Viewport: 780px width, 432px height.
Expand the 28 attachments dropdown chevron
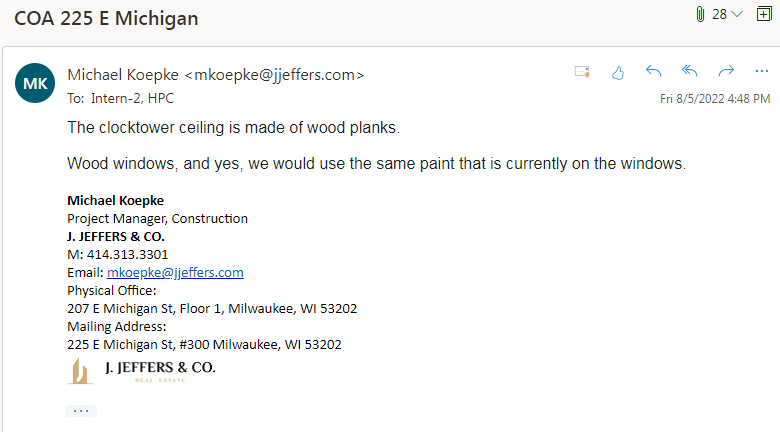pyautogui.click(x=738, y=14)
